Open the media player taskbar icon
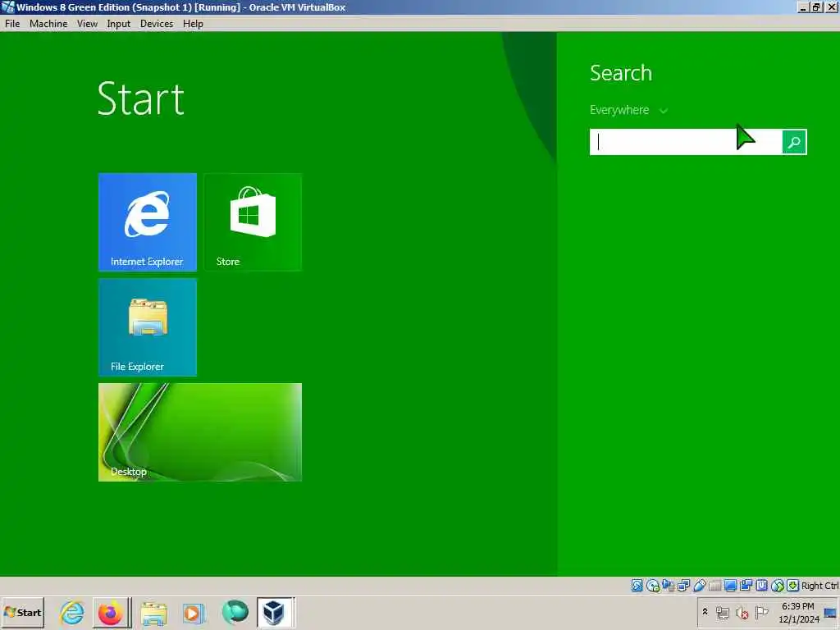Image resolution: width=840 pixels, height=630 pixels. 194,613
